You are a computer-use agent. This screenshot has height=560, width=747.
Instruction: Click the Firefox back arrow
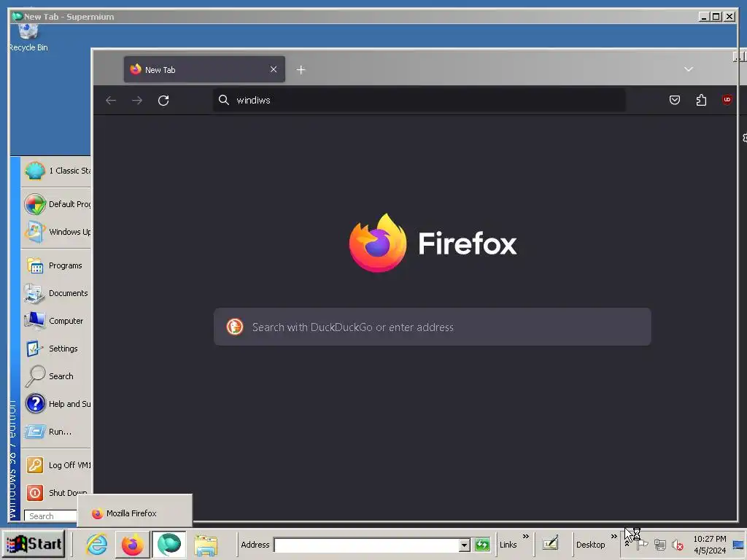111,100
